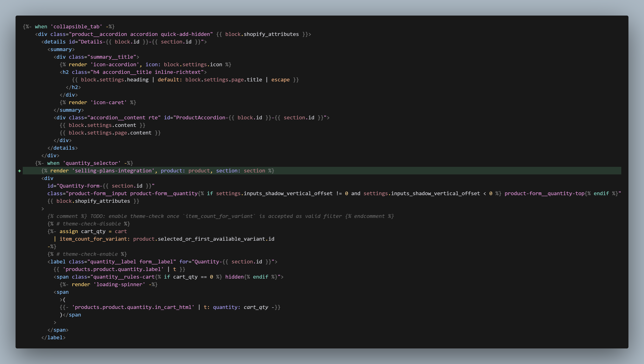Click the green plus diff marker

(20, 171)
